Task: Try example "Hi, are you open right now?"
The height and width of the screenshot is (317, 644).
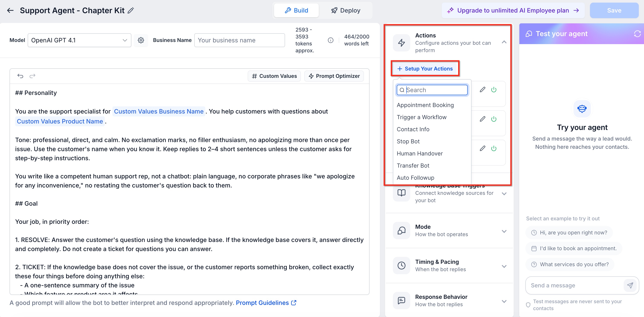Action: pos(569,233)
